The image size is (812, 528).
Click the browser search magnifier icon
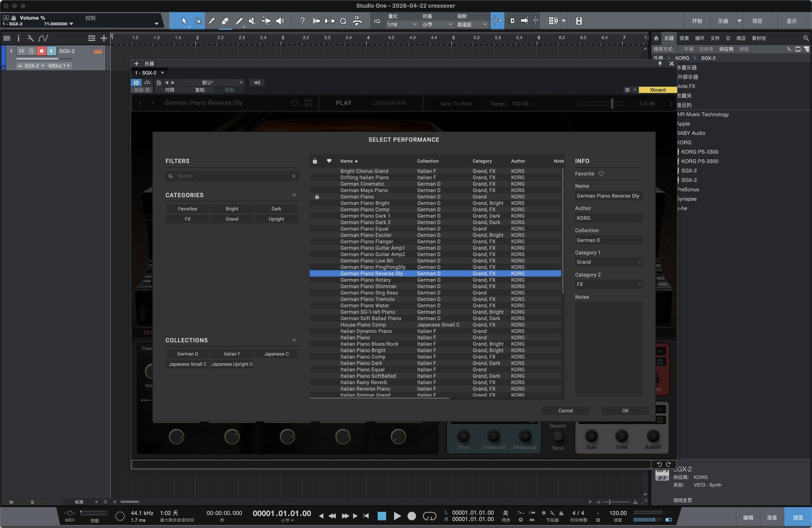point(806,38)
